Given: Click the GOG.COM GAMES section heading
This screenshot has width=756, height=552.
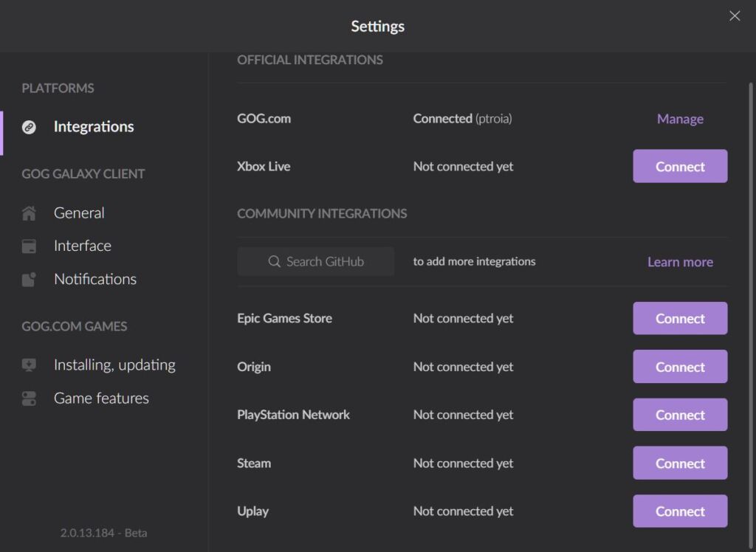Looking at the screenshot, I should (75, 326).
